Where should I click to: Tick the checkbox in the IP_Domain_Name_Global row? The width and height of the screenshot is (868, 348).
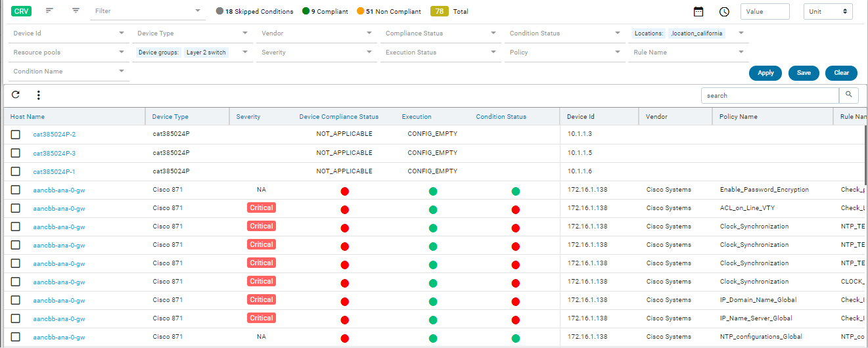coord(16,300)
